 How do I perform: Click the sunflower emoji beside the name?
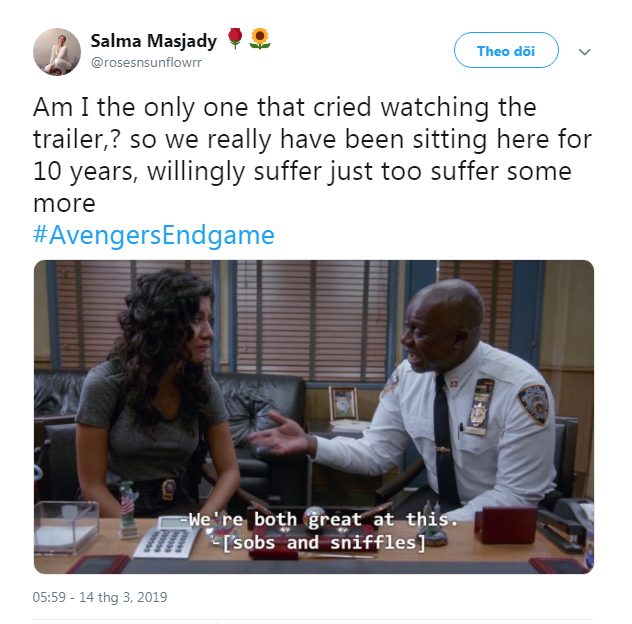click(260, 39)
